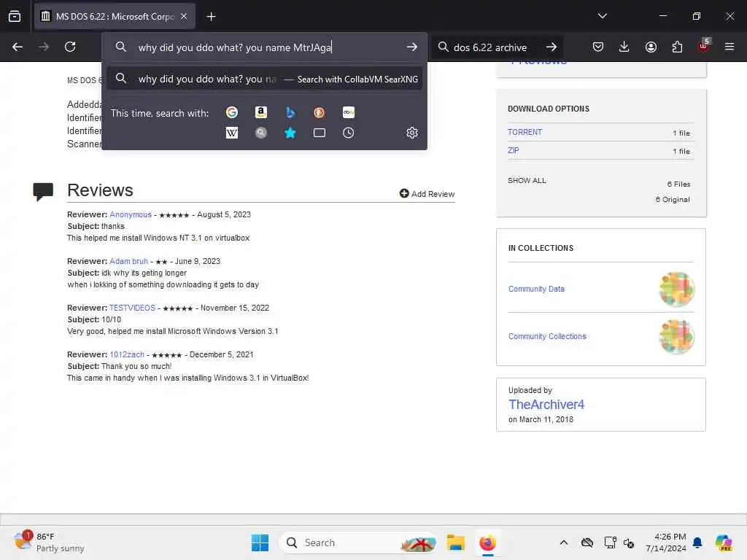Close the MS DOS 6.22 tab
The width and height of the screenshot is (747, 560).
(184, 16)
